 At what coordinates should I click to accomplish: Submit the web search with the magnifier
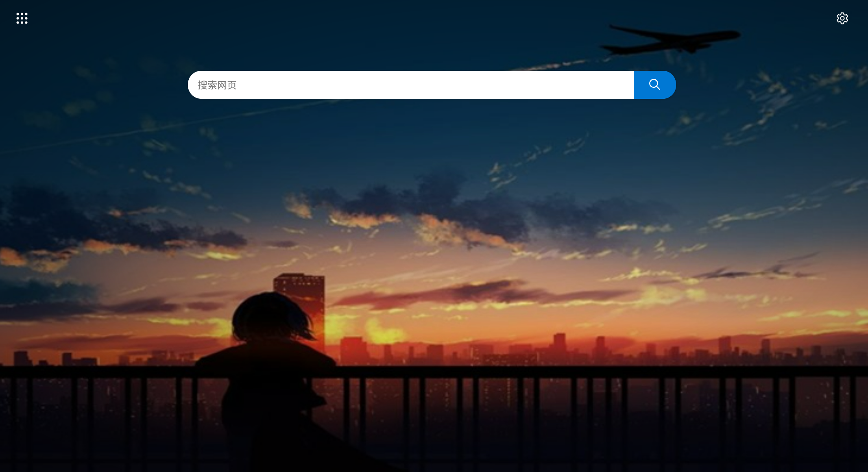pos(654,85)
